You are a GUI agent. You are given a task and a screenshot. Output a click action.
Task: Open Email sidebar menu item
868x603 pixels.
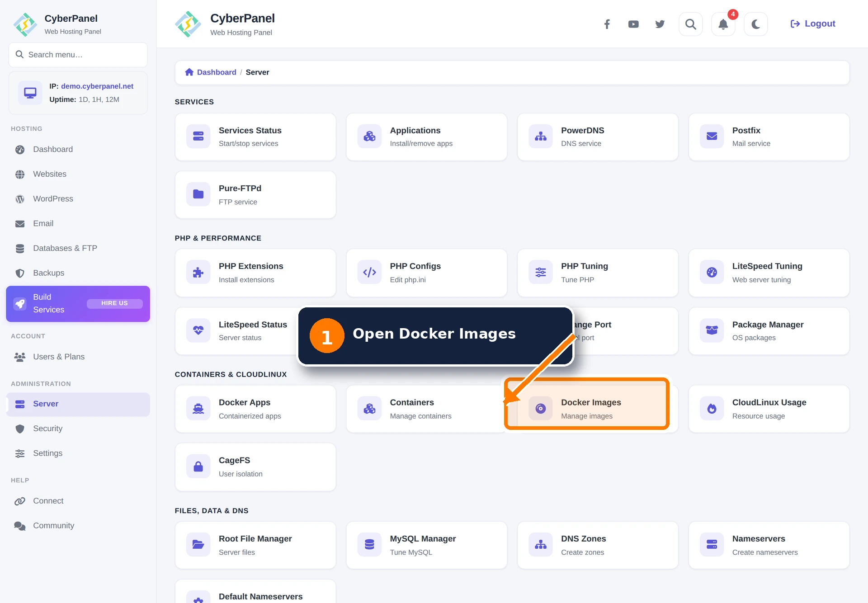pos(78,224)
